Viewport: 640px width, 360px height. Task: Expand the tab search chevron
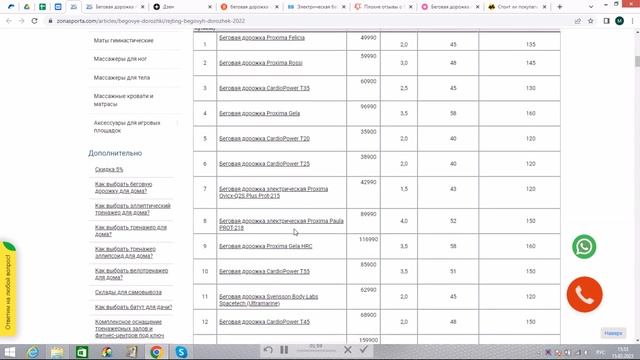point(591,7)
